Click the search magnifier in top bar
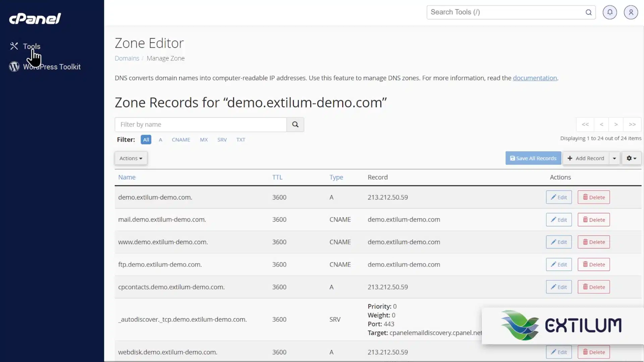The width and height of the screenshot is (644, 362). pos(589,12)
